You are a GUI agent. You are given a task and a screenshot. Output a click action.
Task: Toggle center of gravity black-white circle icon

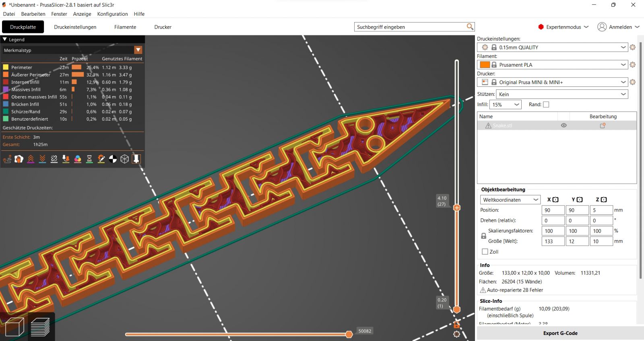(113, 159)
